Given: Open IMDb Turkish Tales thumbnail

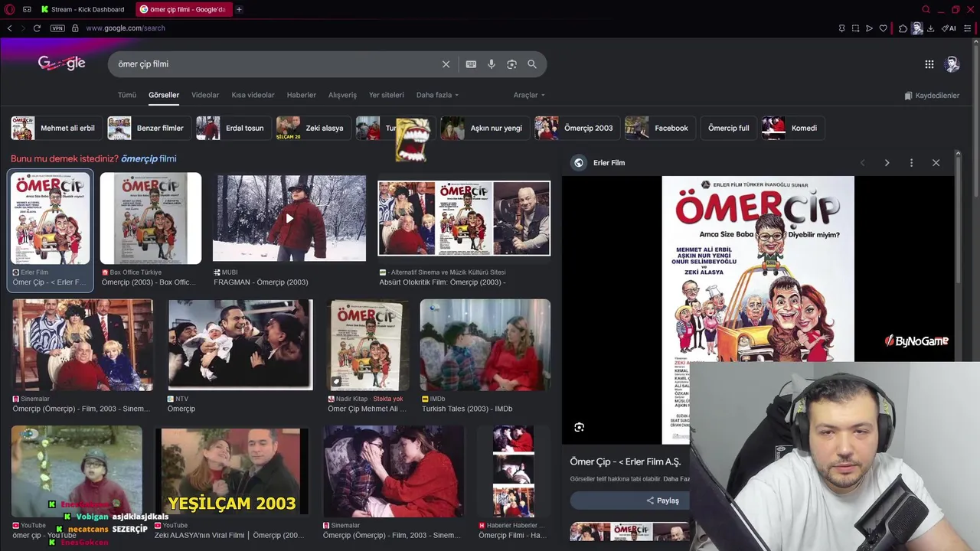Looking at the screenshot, I should click(x=485, y=344).
